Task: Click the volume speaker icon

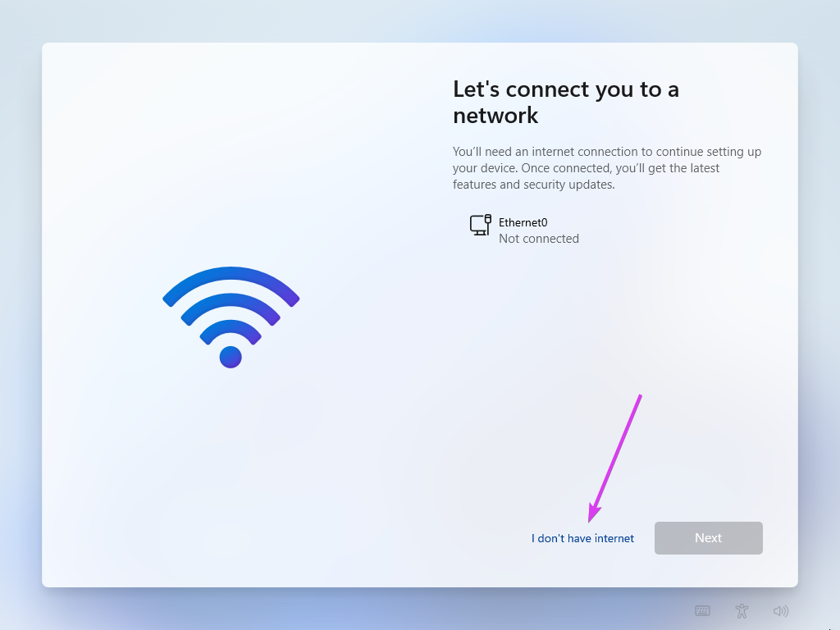Action: coord(781,610)
